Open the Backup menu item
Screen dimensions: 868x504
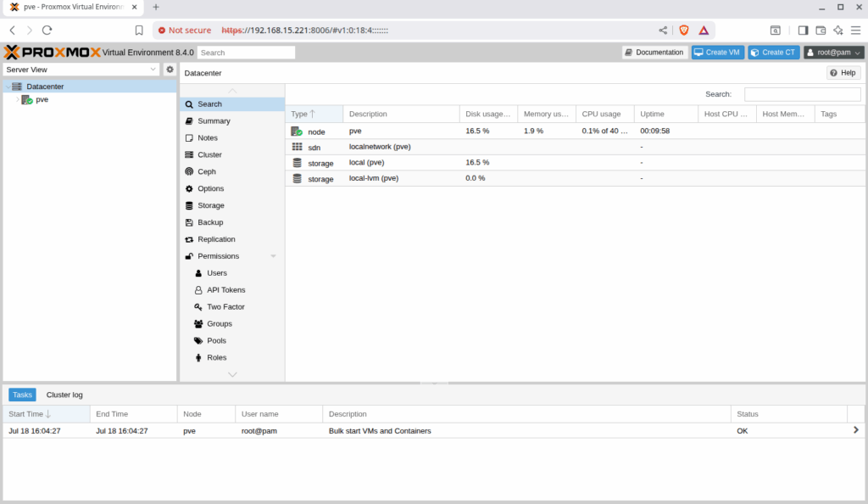click(232, 222)
